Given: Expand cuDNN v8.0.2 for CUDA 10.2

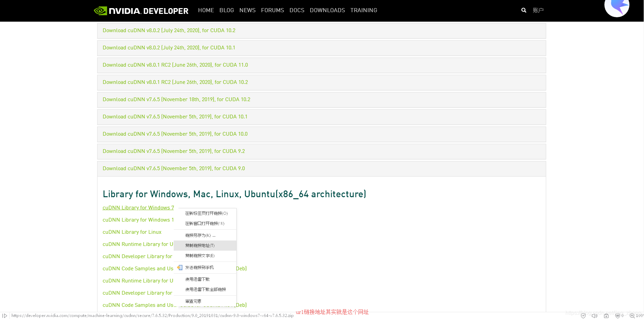Looking at the screenshot, I should pos(321,31).
